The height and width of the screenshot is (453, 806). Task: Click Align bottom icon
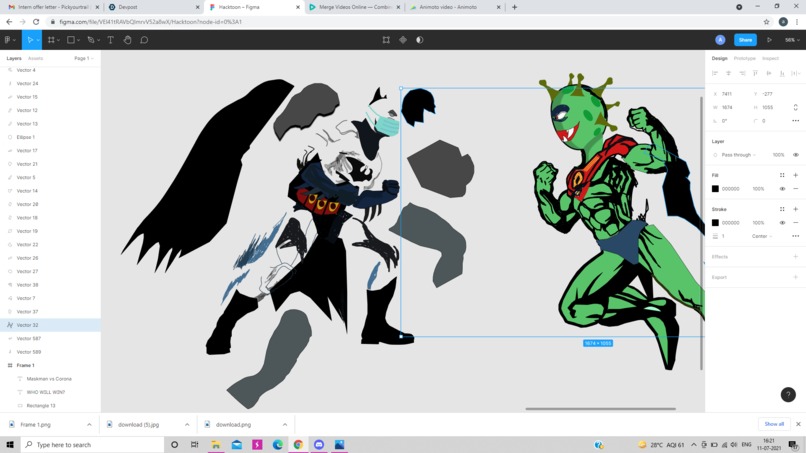(782, 74)
